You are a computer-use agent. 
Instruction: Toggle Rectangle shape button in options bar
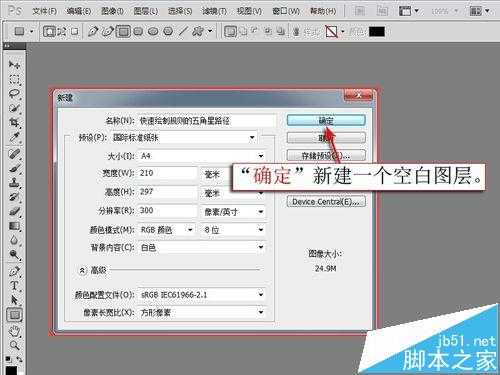pyautogui.click(x=123, y=32)
